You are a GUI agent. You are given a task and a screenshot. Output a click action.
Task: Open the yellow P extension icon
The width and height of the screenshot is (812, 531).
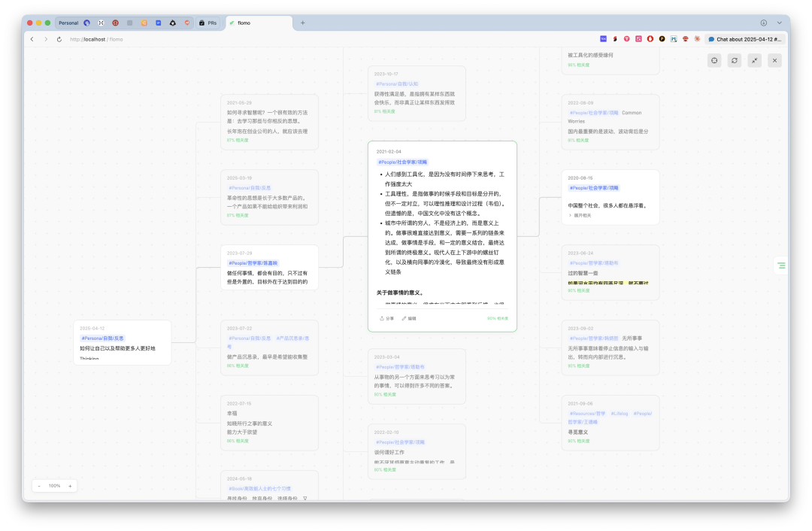point(662,39)
